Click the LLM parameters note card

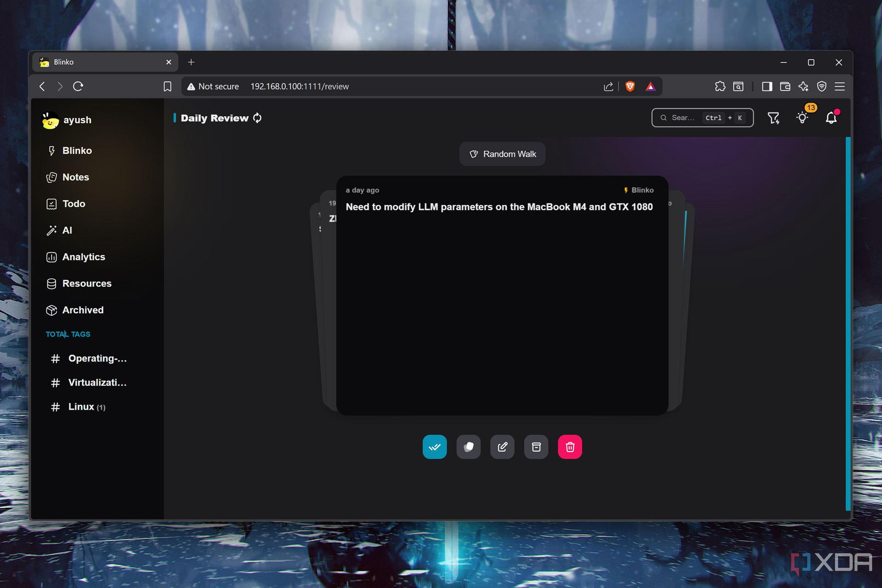click(502, 295)
